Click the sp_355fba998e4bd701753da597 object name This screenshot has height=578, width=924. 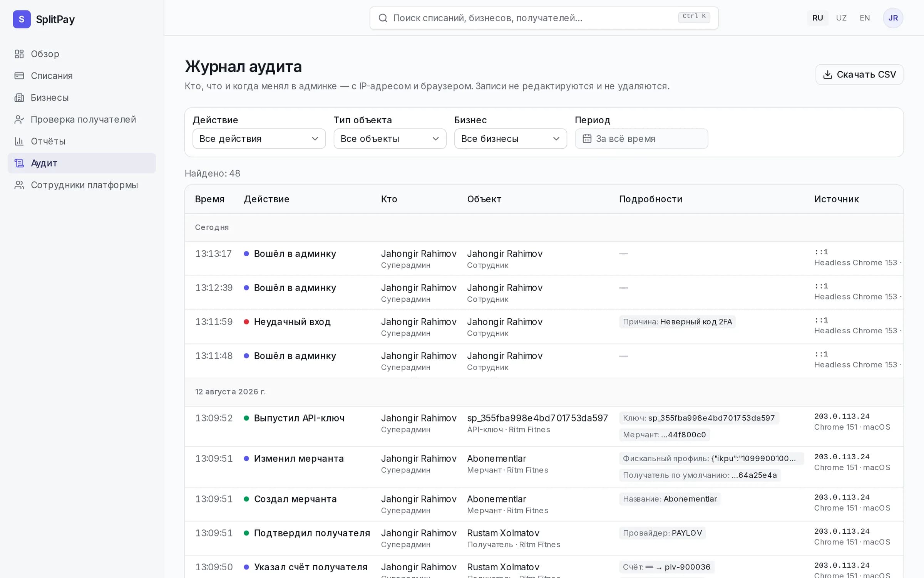(x=537, y=418)
